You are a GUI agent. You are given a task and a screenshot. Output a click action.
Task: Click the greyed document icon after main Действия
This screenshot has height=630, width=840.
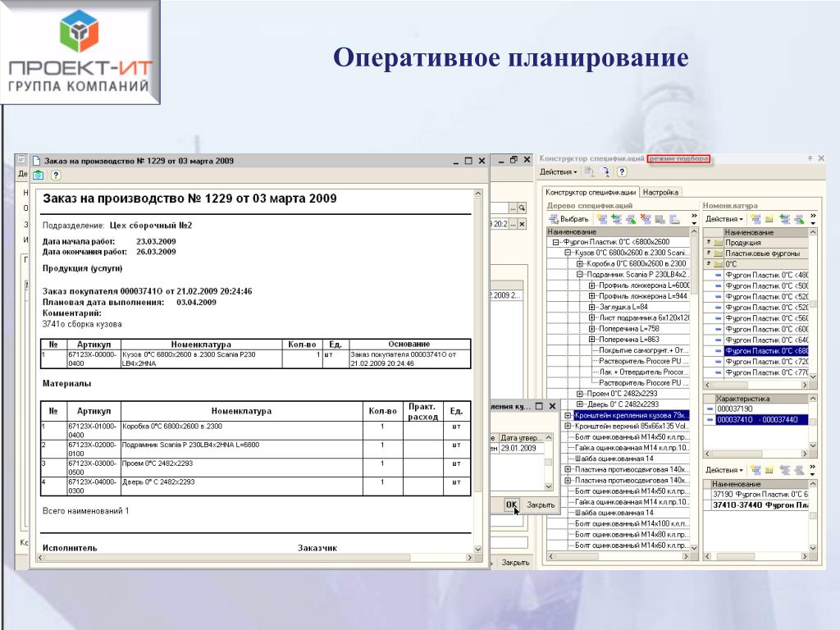tap(589, 172)
